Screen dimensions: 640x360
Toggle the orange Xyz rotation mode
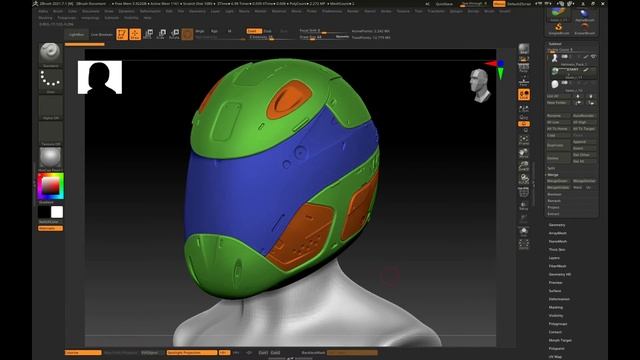524,124
